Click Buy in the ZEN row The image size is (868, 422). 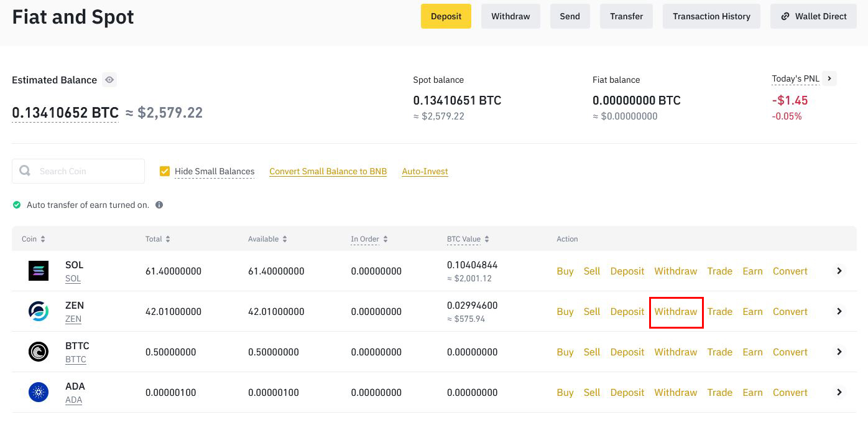point(565,311)
